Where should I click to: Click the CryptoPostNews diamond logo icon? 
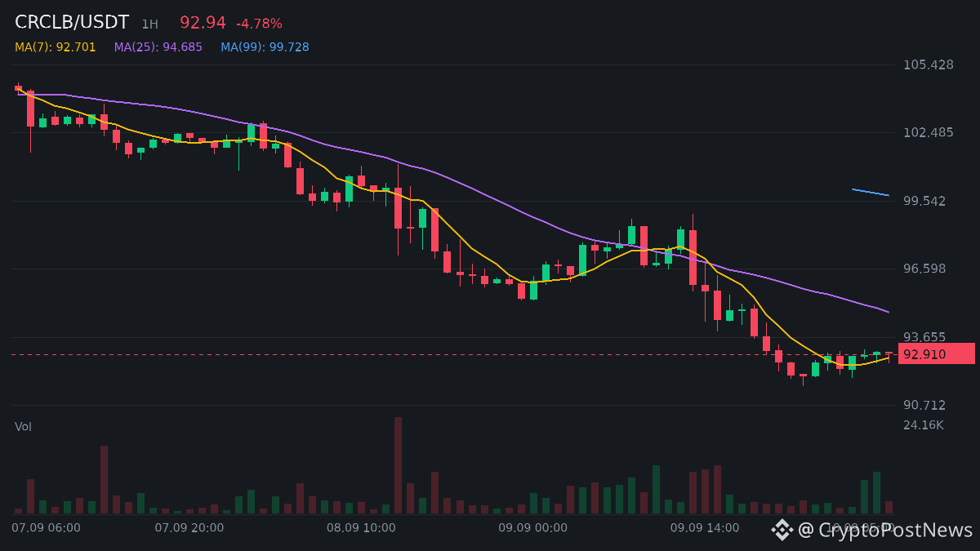click(x=782, y=530)
